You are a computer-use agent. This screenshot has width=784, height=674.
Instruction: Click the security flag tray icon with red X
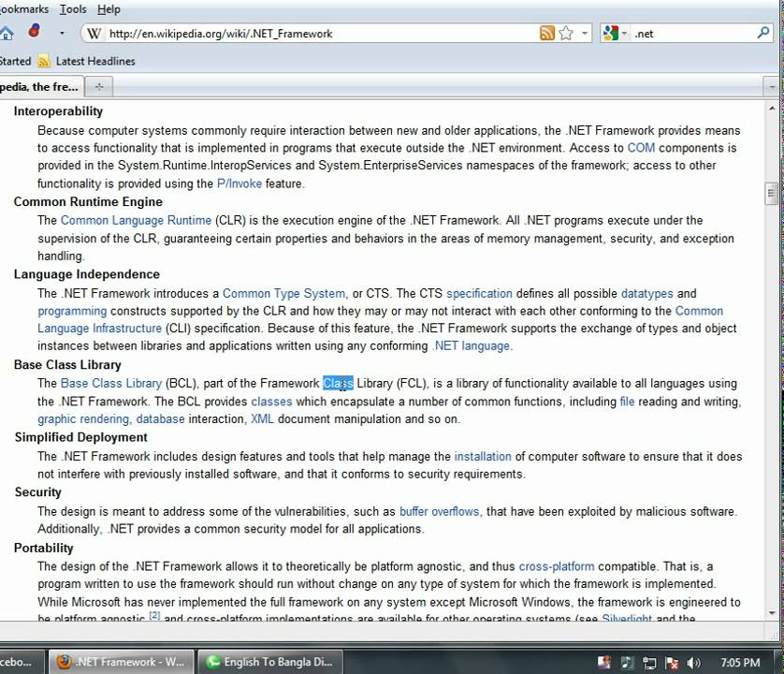click(672, 663)
